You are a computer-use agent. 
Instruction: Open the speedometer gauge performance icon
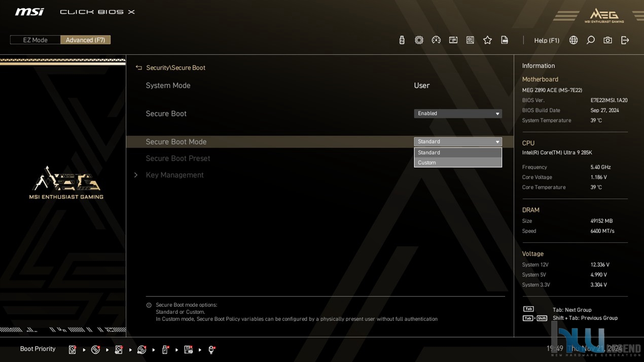pyautogui.click(x=436, y=40)
